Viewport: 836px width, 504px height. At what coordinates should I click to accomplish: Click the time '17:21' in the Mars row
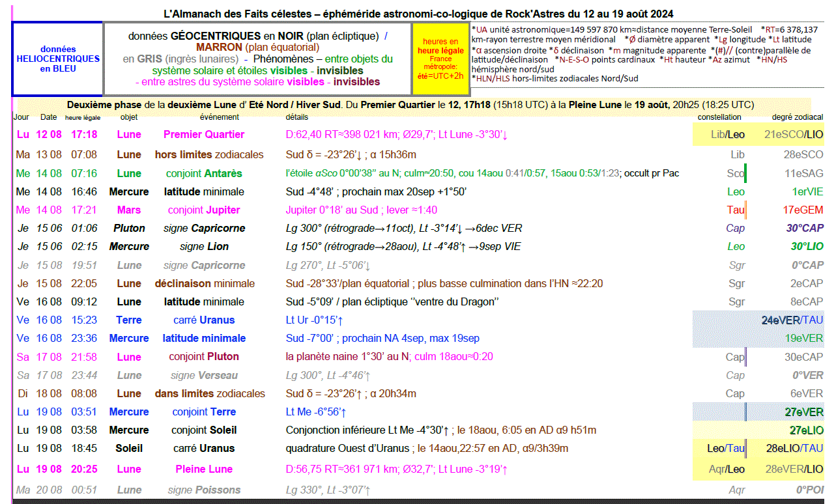point(84,210)
